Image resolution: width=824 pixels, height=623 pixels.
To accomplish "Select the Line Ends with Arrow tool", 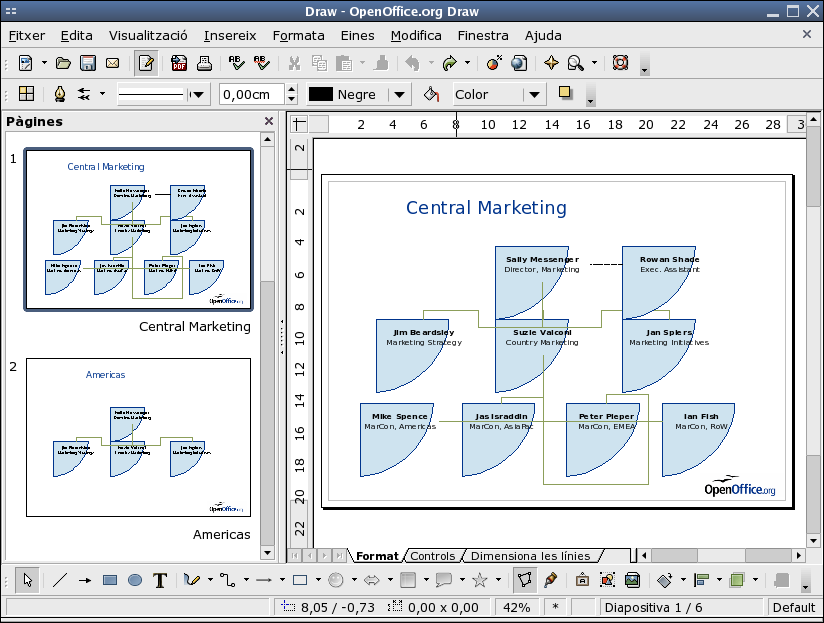I will coord(85,580).
